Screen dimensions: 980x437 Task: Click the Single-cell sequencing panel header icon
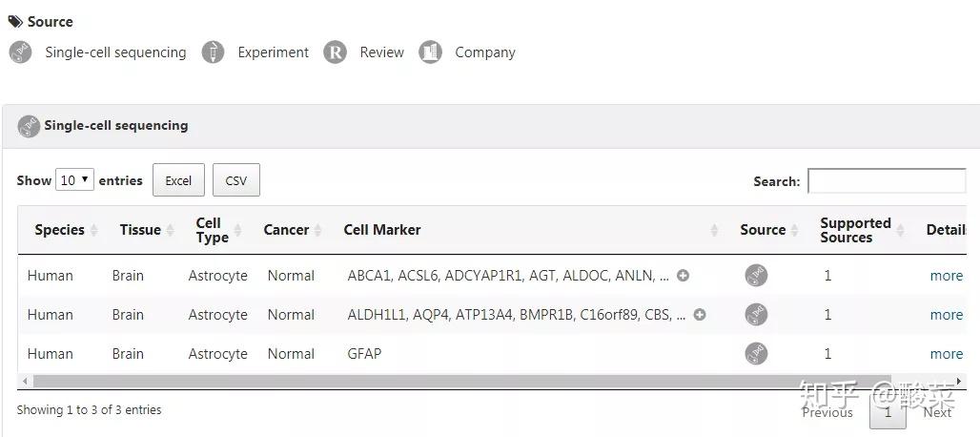(29, 126)
